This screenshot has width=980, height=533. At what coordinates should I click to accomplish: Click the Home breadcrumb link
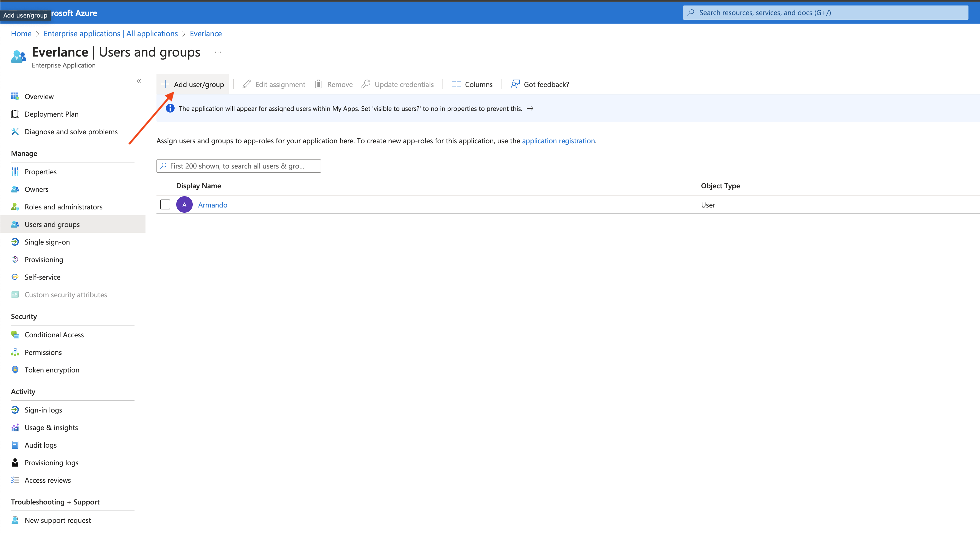(21, 33)
